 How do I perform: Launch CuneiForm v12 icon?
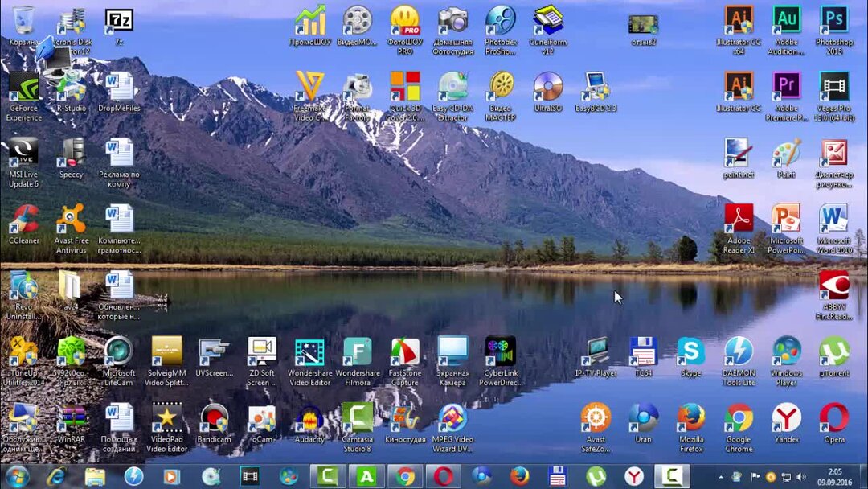pos(548,31)
